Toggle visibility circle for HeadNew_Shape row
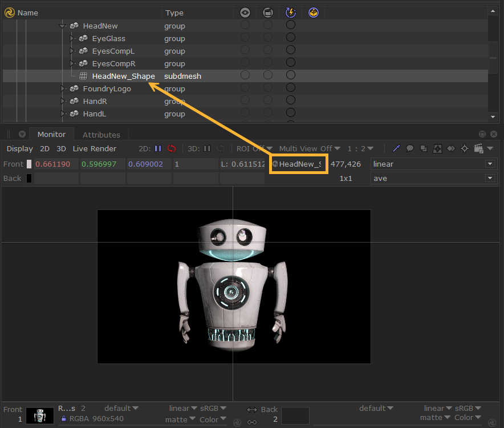The width and height of the screenshot is (504, 428). click(x=245, y=75)
